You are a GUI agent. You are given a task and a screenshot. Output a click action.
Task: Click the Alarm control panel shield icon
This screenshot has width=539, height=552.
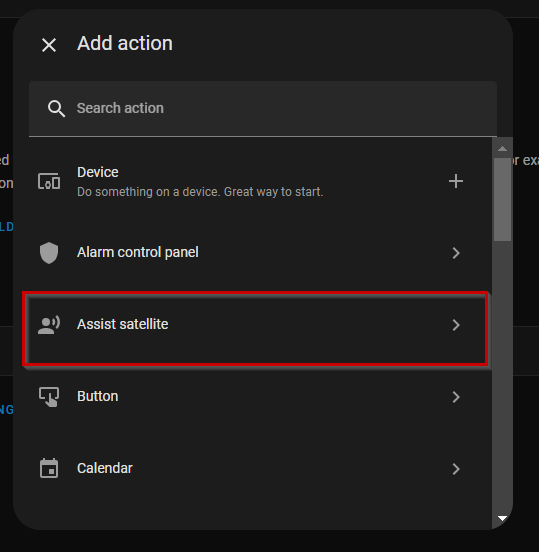point(49,253)
